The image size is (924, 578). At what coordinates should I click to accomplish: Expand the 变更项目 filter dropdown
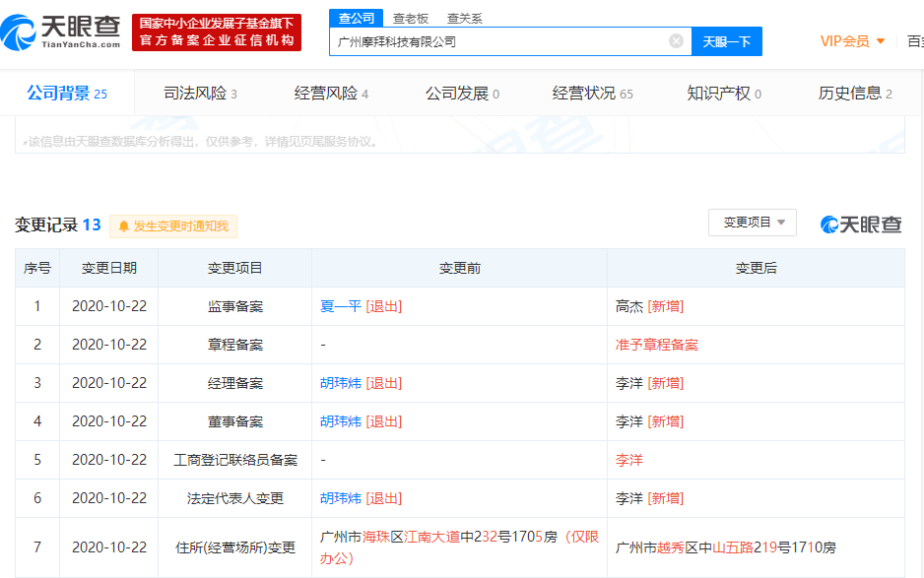(x=752, y=223)
